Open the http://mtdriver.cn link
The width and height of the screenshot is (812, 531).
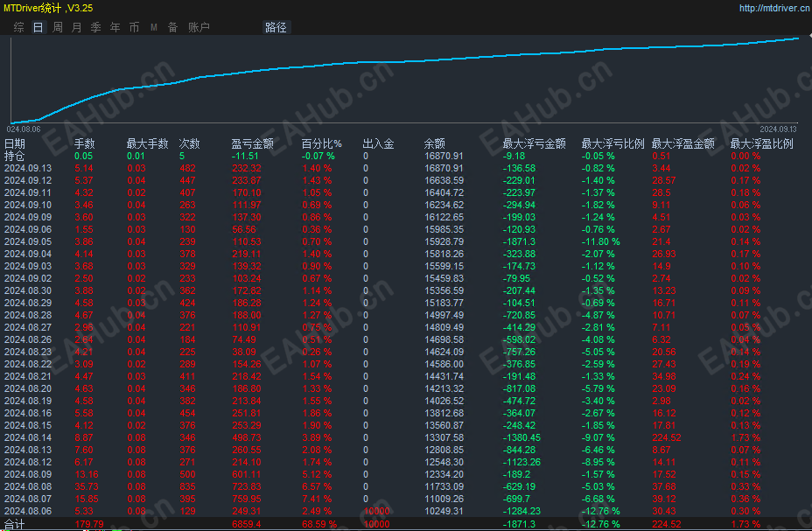774,8
